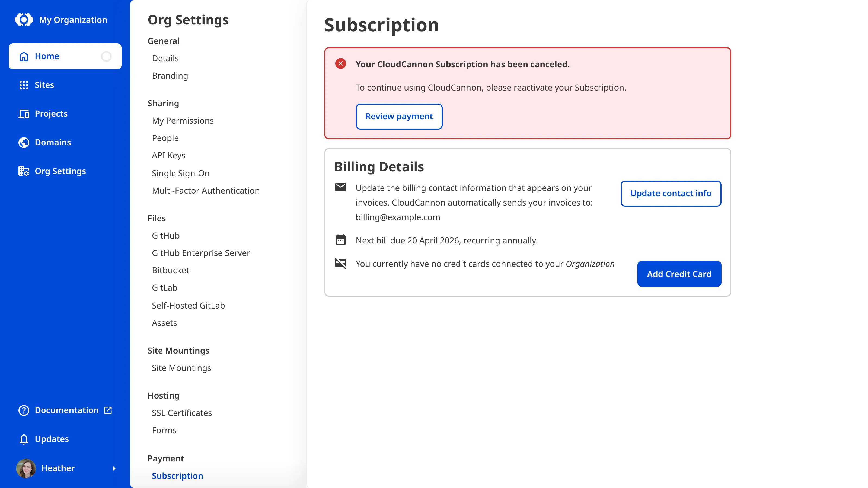Open GitHub Enterprise Server settings
This screenshot has height=488, width=868.
coord(201,253)
